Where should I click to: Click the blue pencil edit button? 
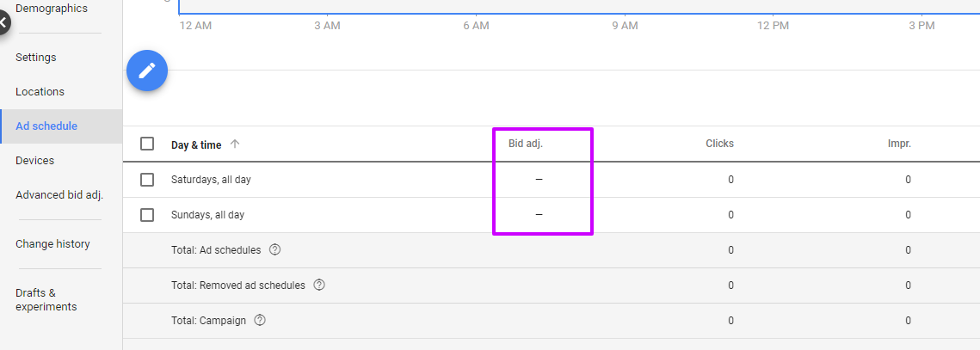pos(147,71)
